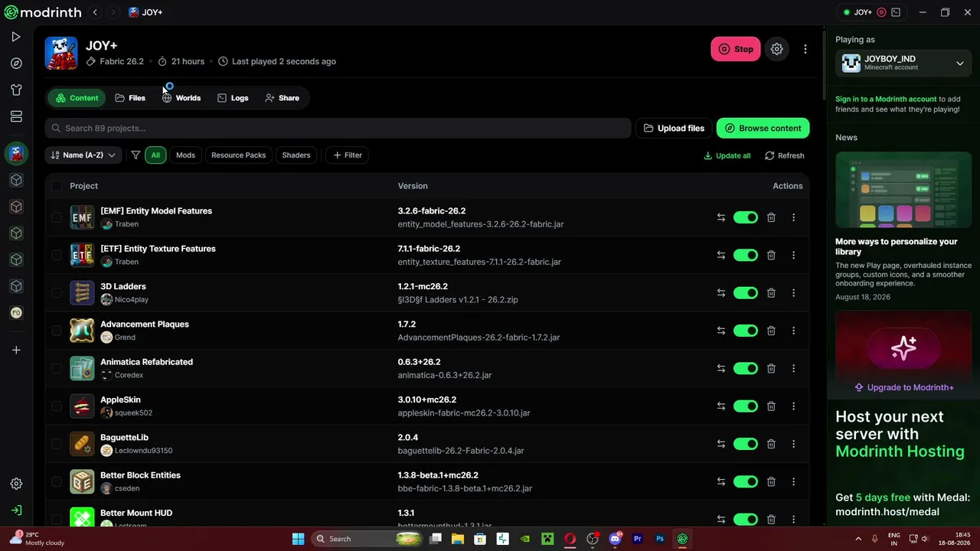Open the Skins shirt icon in sidebar

coord(16,90)
